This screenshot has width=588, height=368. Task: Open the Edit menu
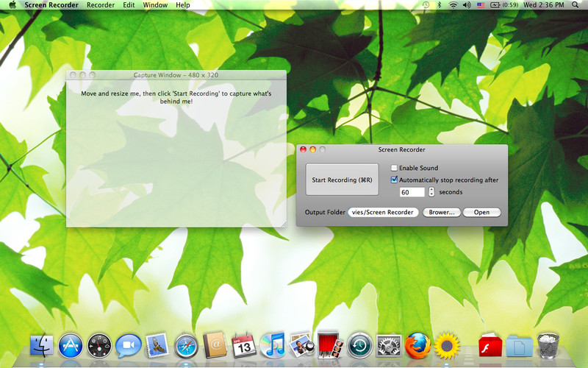(129, 5)
